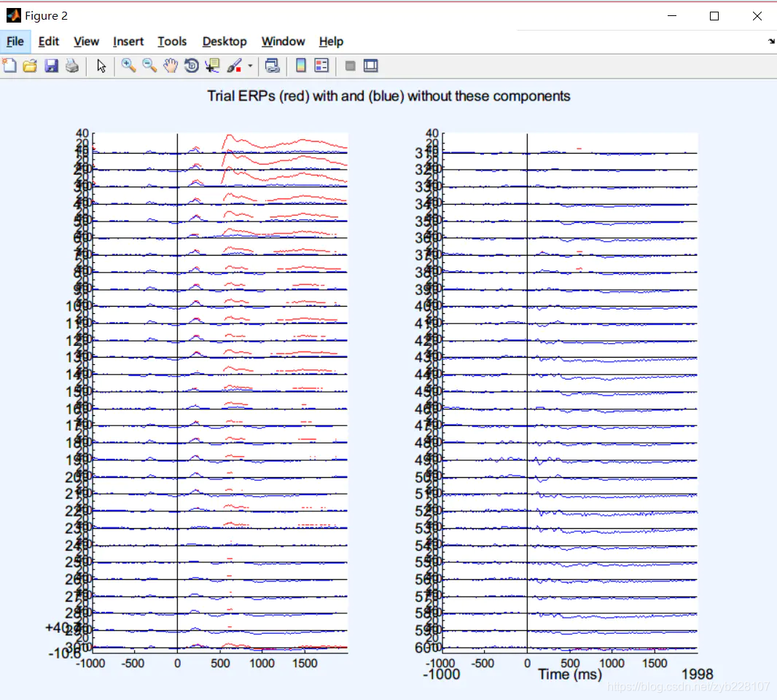This screenshot has height=700, width=777.
Task: Insert a Colorbar from the toolbar
Action: [301, 66]
